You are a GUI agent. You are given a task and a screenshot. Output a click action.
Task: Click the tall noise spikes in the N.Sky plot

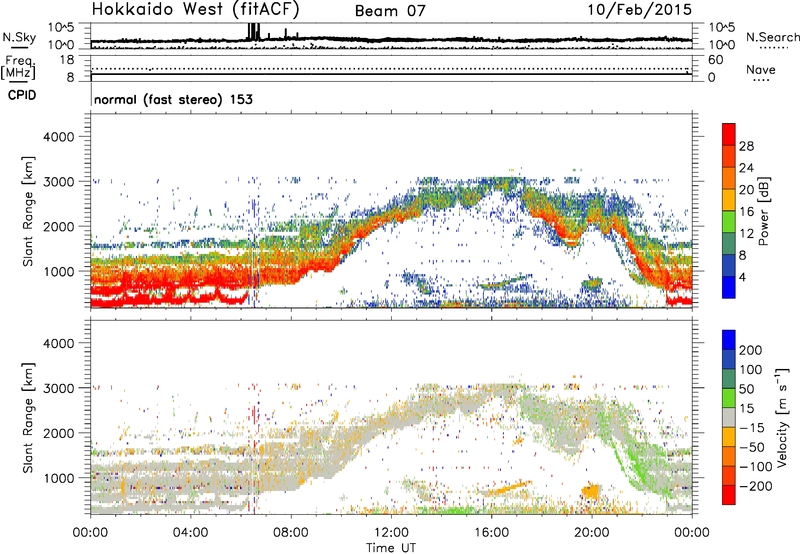pos(254,31)
